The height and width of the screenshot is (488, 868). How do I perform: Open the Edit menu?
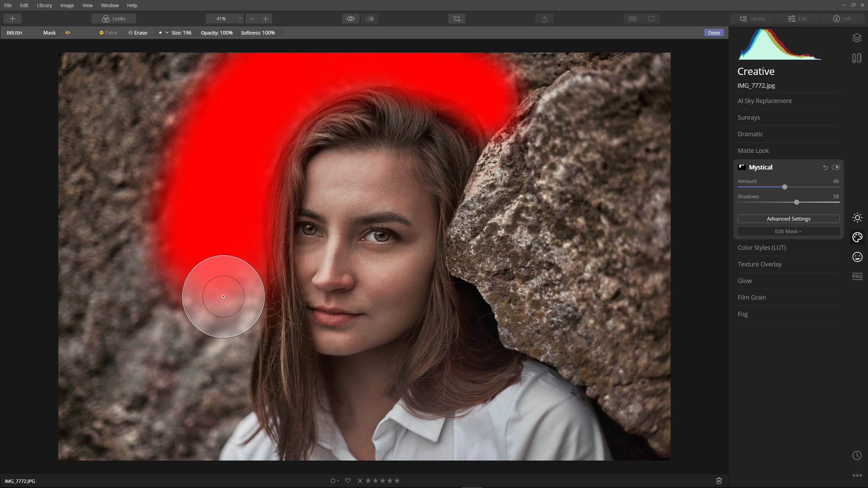pos(24,5)
